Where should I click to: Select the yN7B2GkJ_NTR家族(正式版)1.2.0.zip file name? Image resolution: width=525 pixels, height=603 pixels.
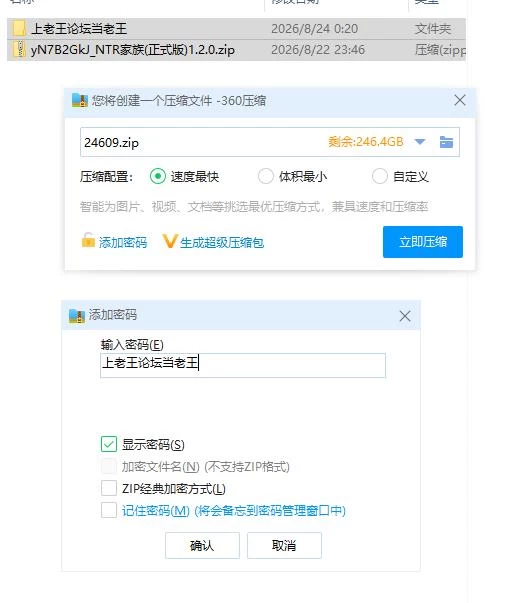[133, 50]
